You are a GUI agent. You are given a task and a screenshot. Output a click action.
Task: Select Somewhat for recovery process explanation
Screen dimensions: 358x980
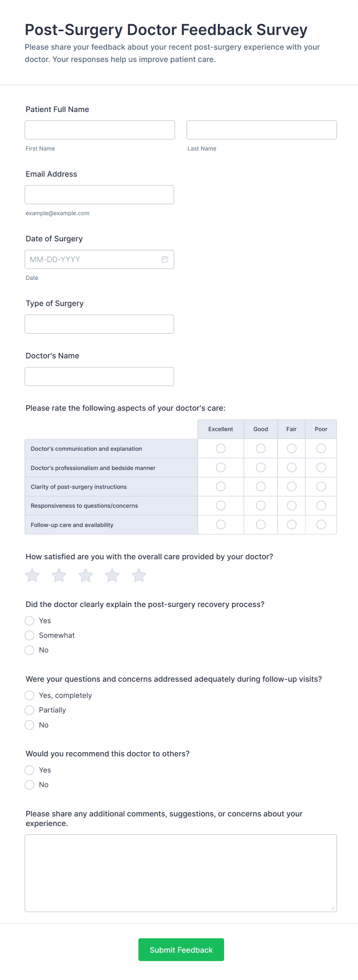pos(30,635)
